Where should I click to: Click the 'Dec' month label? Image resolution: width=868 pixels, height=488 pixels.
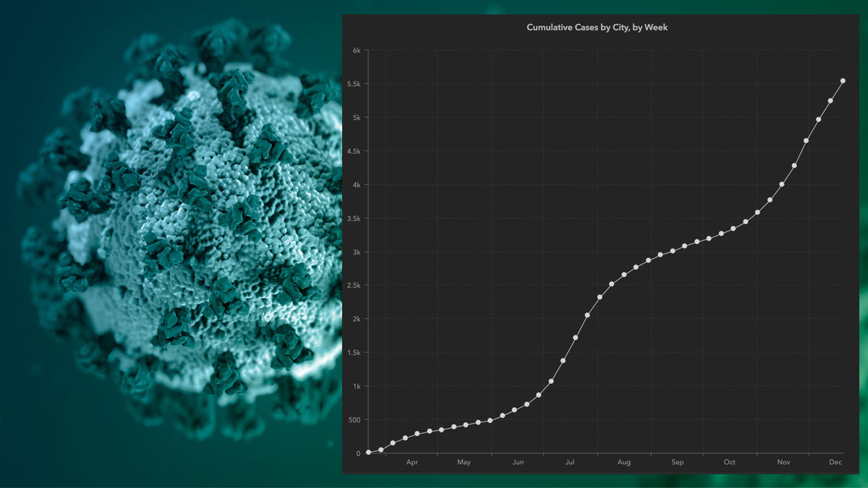click(x=835, y=462)
